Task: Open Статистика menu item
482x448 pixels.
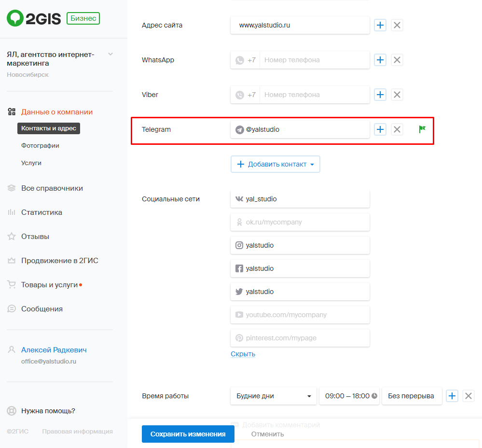Action: click(x=41, y=212)
